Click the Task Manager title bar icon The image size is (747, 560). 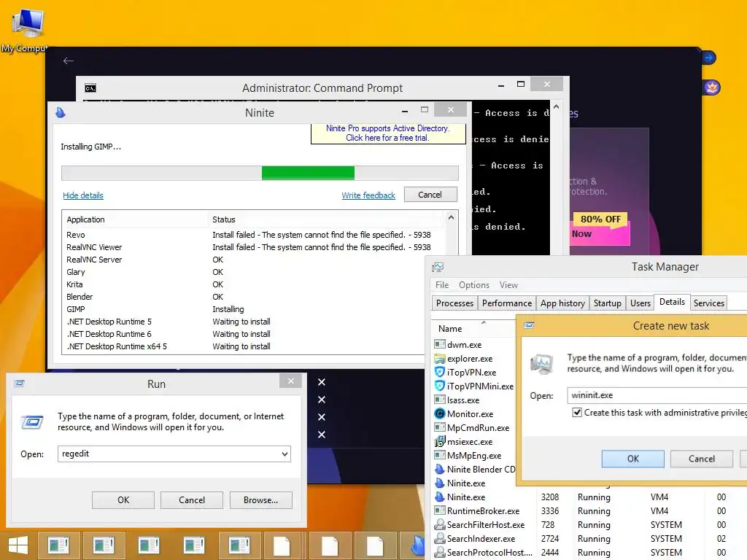coord(438,267)
